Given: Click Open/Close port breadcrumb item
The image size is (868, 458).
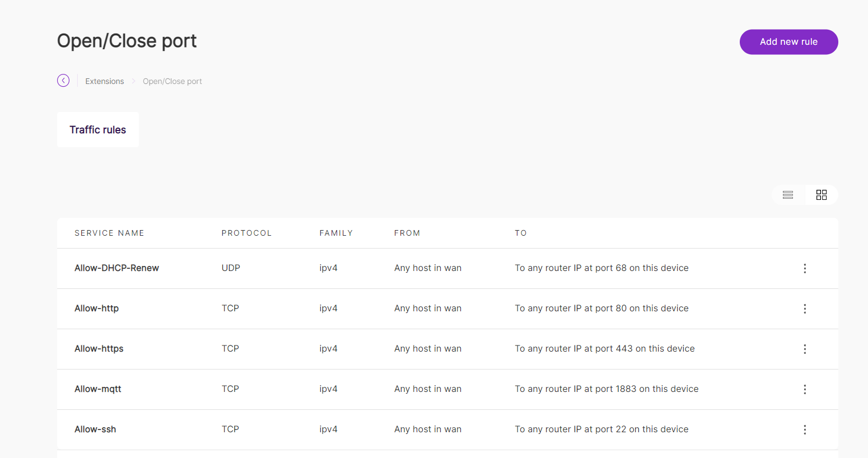Looking at the screenshot, I should (x=172, y=81).
